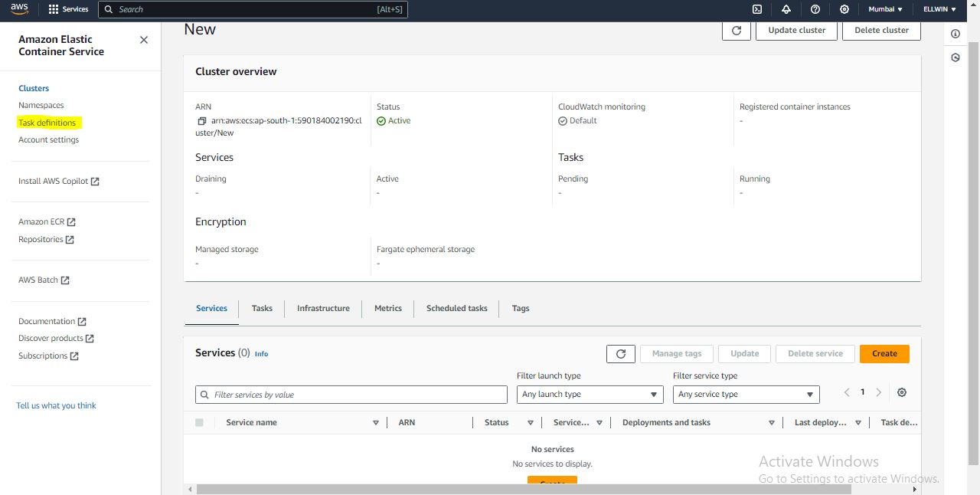Tick the select-all services checkbox
Screen dimensions: 980x495
(200, 422)
